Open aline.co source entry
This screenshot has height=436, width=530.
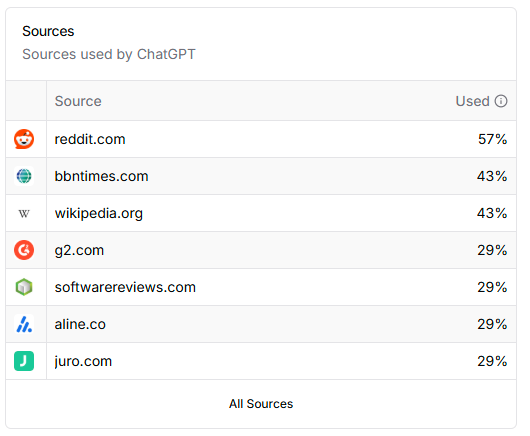[80, 324]
